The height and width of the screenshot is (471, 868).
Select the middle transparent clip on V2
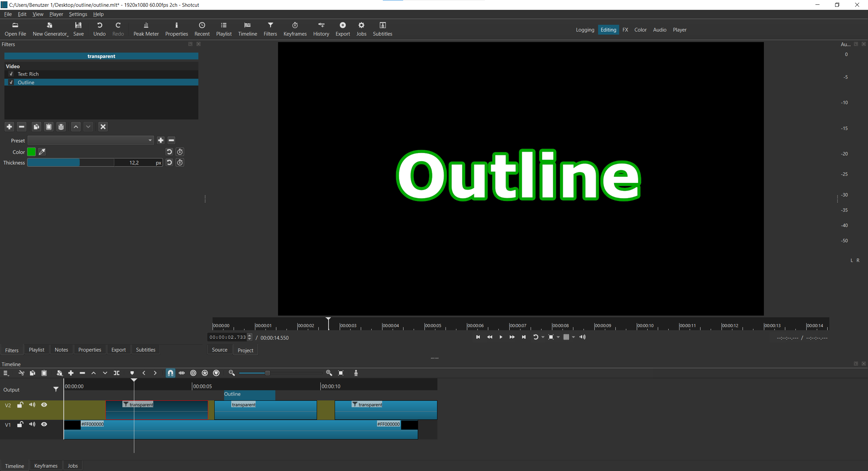click(x=265, y=411)
